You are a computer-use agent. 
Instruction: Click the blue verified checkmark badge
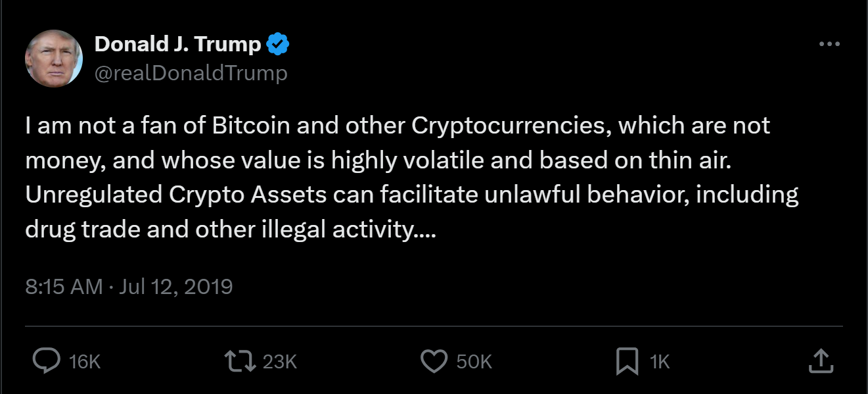click(277, 45)
